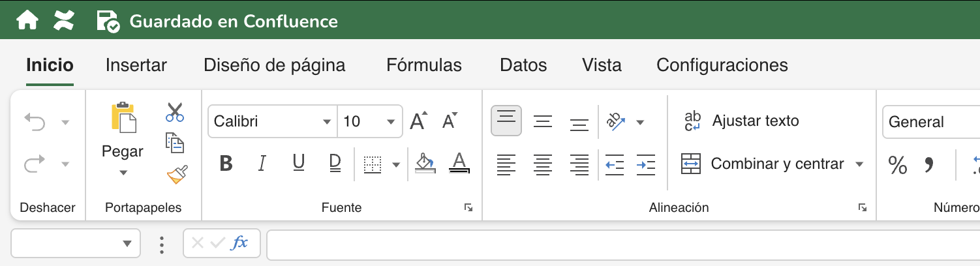Click the Increase indent icon
The image size is (980, 266).
[x=645, y=164]
